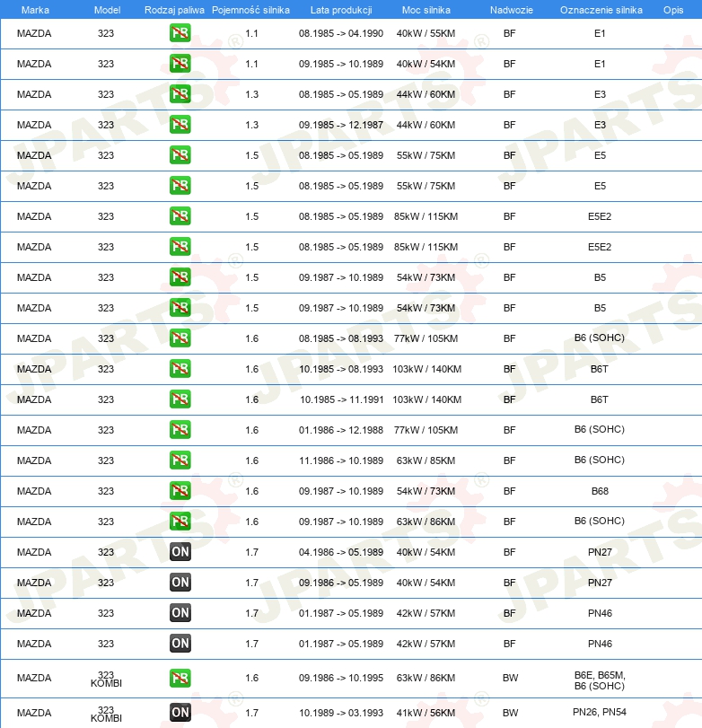Click the date range 08.1985 -> 08.1993

point(341,338)
